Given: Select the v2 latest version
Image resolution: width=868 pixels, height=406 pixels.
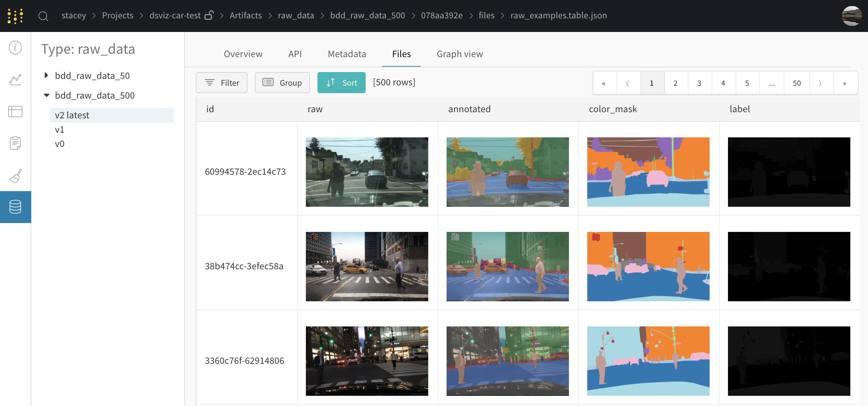Looking at the screenshot, I should pos(112,115).
